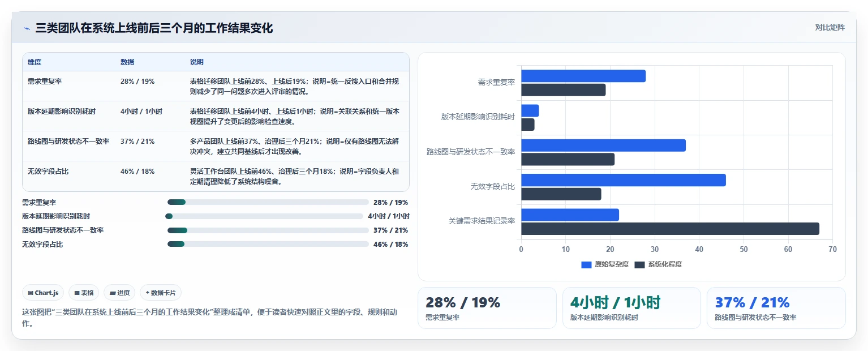
Task: Click the dark chart bar for 路线图与研发状态不一致率
Action: coord(568,159)
